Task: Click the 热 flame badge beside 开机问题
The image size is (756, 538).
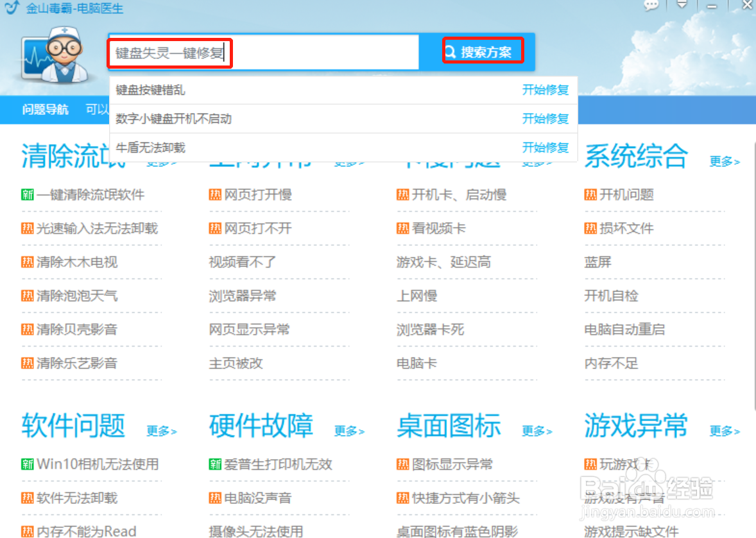Action: click(590, 194)
